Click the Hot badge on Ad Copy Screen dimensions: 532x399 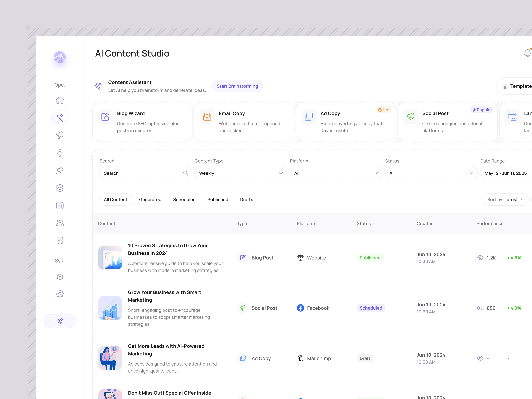[x=384, y=110]
